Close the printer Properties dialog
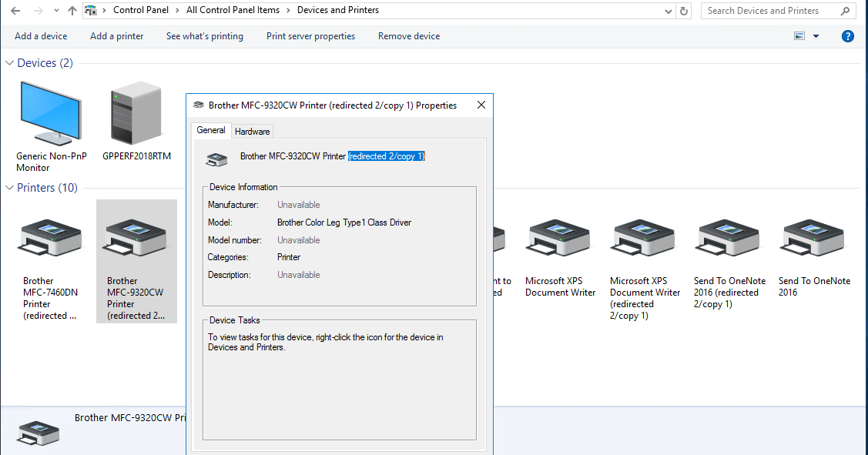Viewport: 868px width, 455px height. pyautogui.click(x=481, y=105)
